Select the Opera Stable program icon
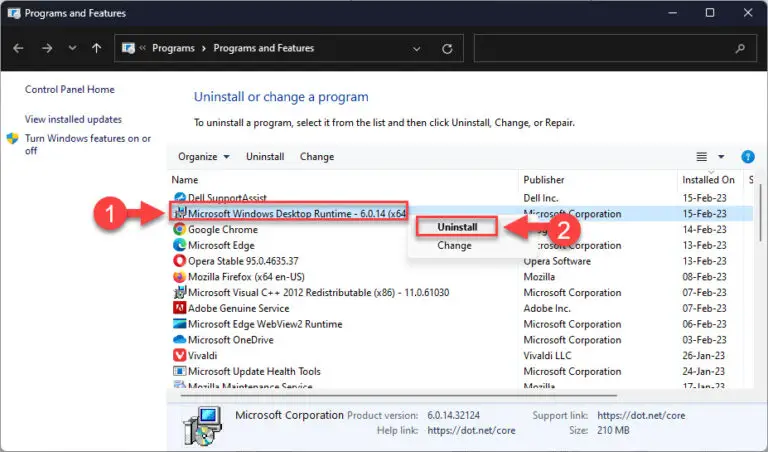 click(180, 261)
